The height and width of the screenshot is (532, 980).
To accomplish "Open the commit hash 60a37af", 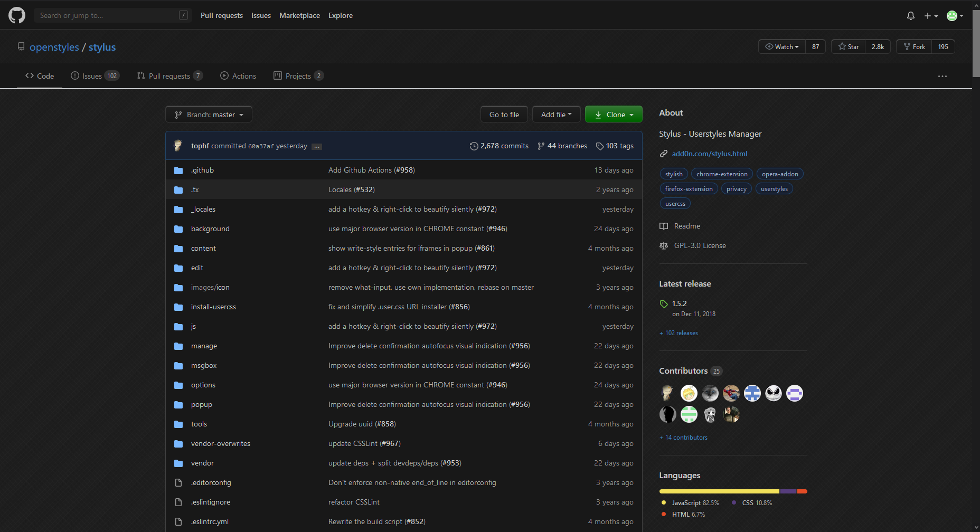I will tap(261, 146).
